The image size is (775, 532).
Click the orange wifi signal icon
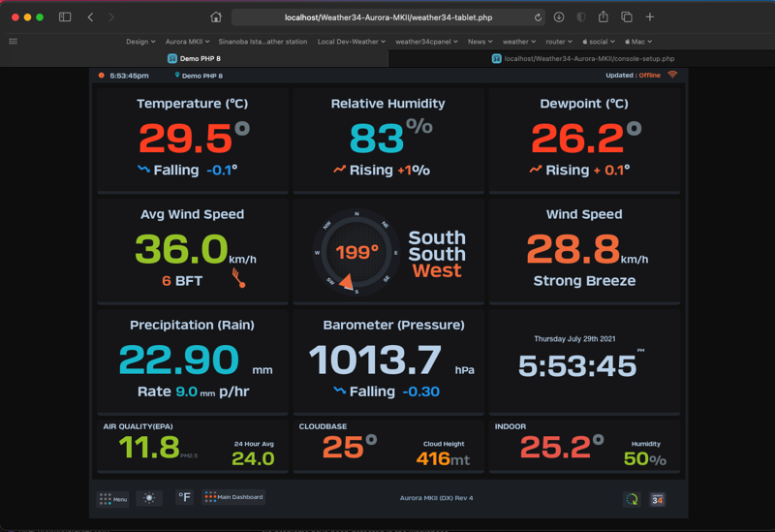tap(672, 75)
